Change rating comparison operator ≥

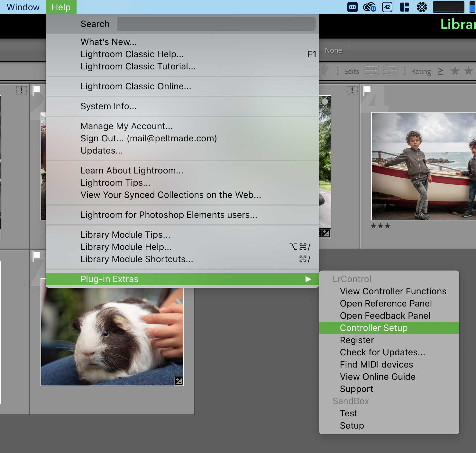[441, 71]
